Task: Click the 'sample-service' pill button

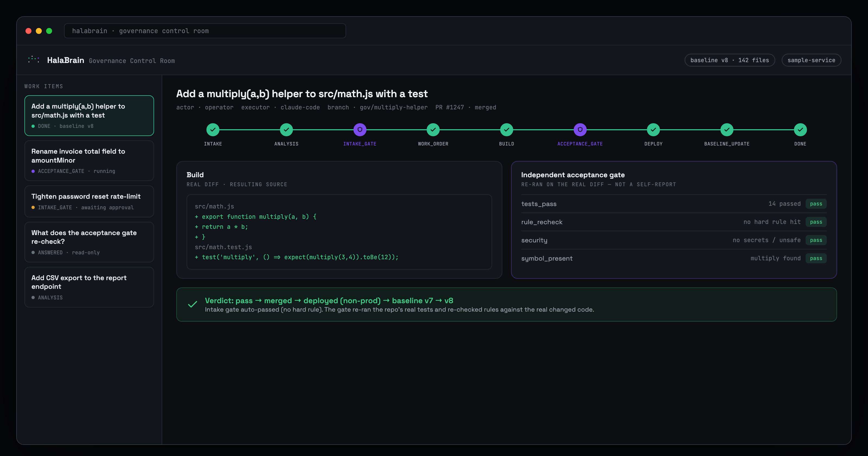Action: (811, 60)
